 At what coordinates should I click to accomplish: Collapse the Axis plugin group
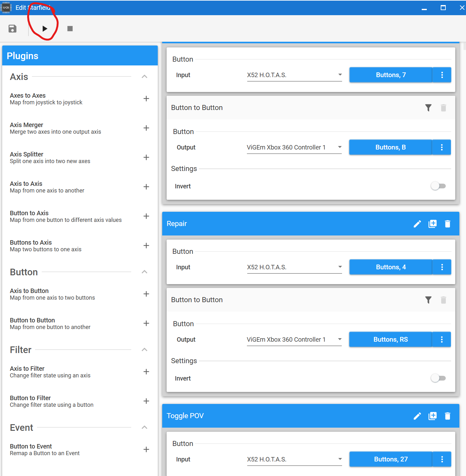pos(144,76)
